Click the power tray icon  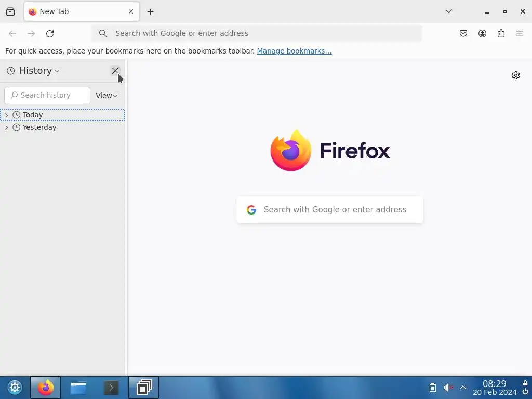click(x=525, y=392)
